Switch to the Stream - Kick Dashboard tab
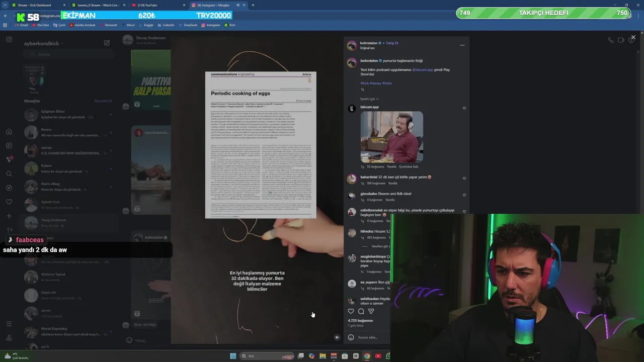The width and height of the screenshot is (644, 362). pos(38,5)
